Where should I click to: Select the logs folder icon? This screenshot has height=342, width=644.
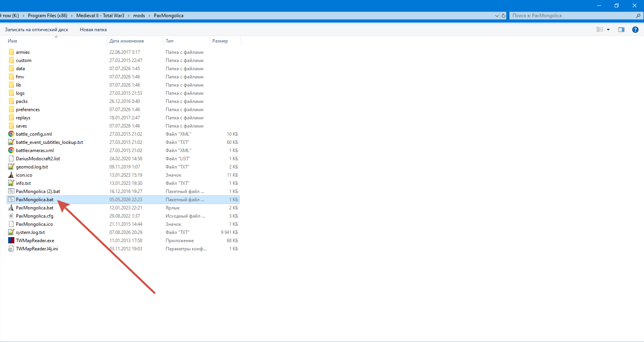(x=11, y=93)
